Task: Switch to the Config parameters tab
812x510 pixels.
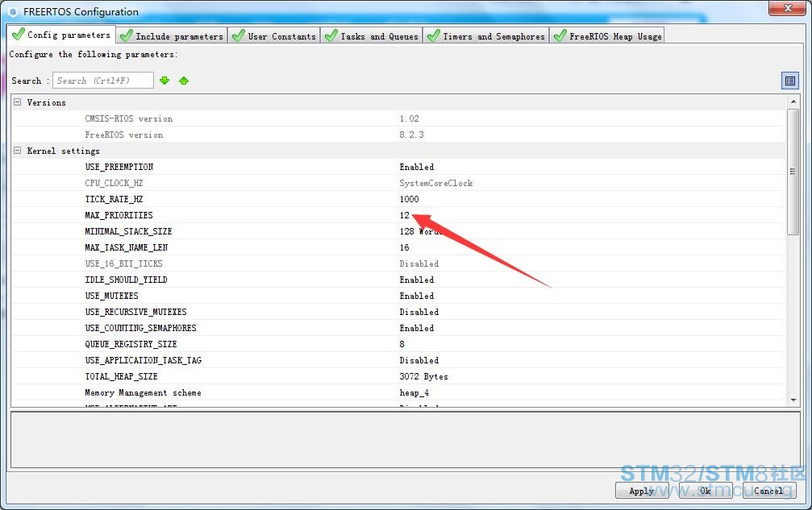Action: click(x=61, y=35)
